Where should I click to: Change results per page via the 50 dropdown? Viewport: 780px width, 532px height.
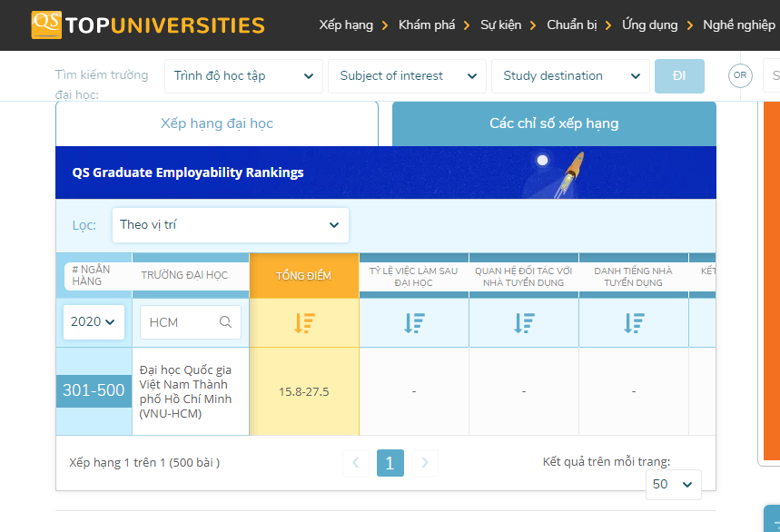[673, 484]
